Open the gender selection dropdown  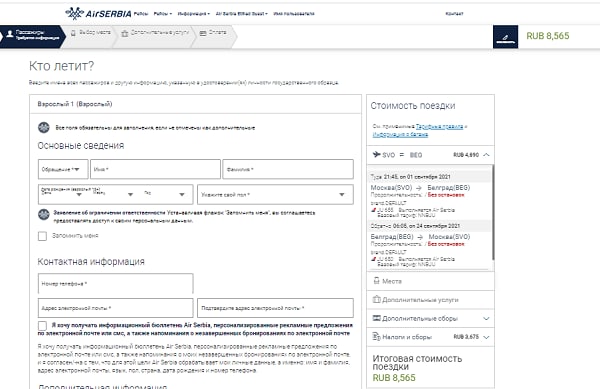point(275,194)
